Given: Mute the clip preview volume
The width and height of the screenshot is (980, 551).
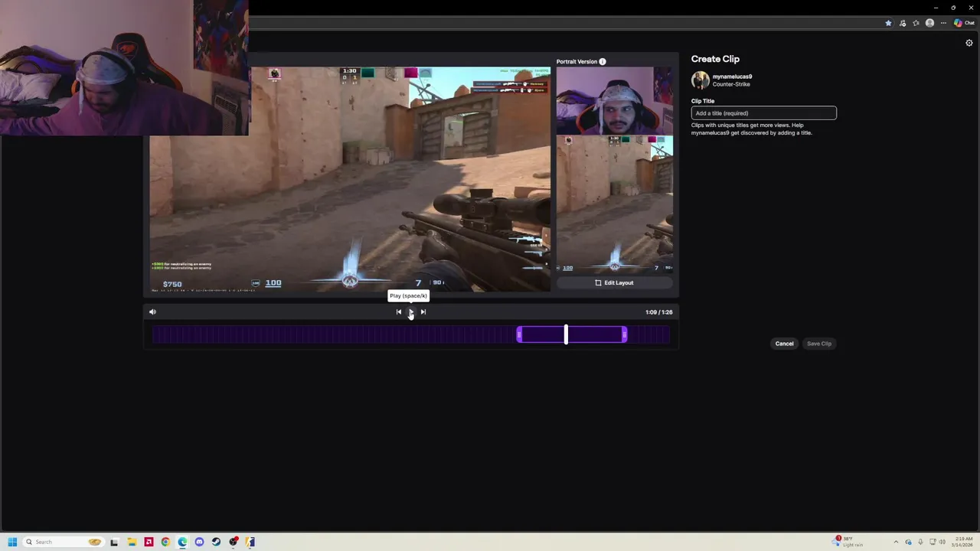Looking at the screenshot, I should [152, 312].
